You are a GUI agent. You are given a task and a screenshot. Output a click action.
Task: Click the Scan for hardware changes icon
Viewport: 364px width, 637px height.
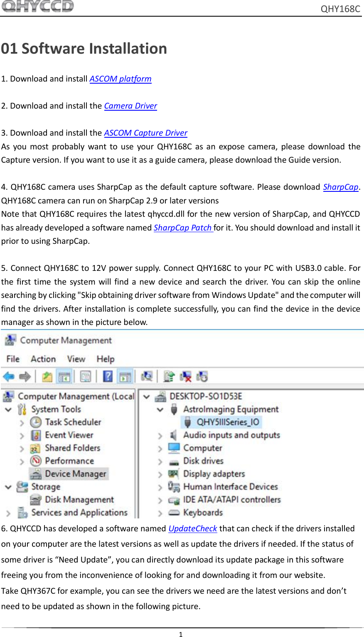tap(147, 377)
